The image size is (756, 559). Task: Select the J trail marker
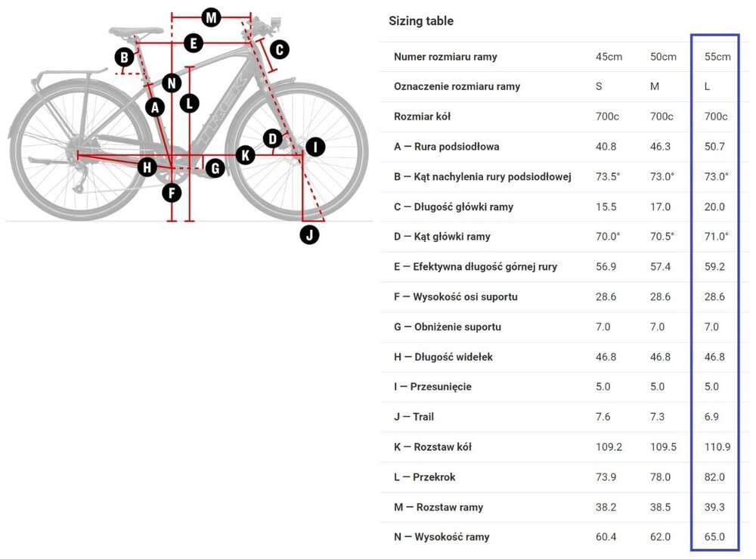[309, 234]
